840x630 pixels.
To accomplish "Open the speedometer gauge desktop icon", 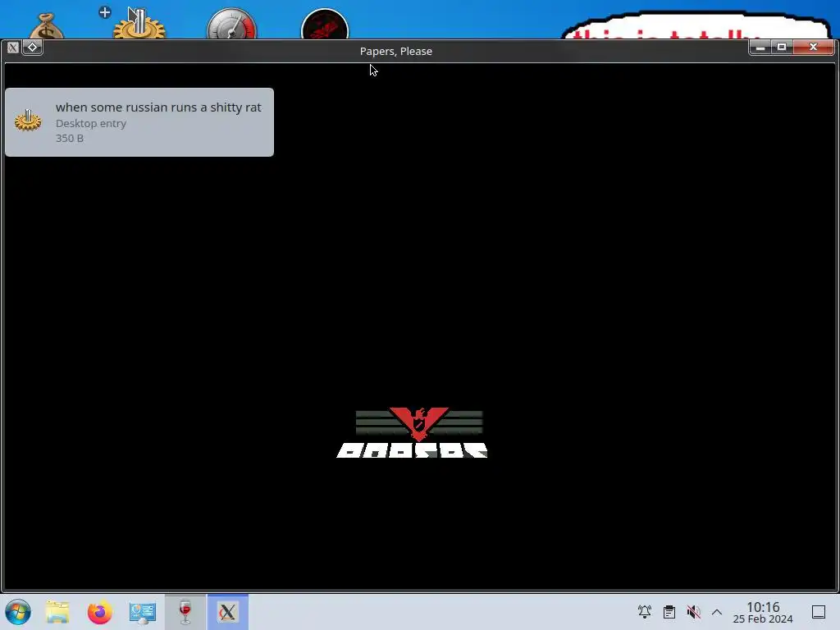I will (x=231, y=24).
